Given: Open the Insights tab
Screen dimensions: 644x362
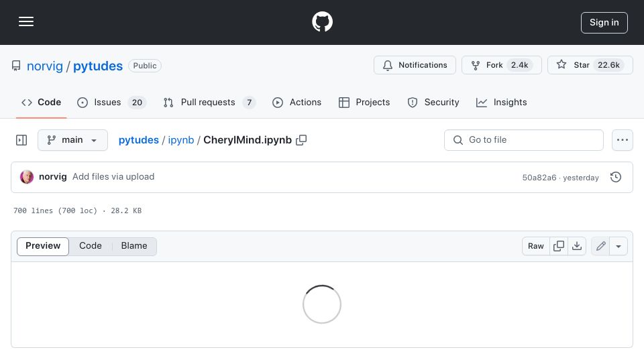Looking at the screenshot, I should pos(502,102).
